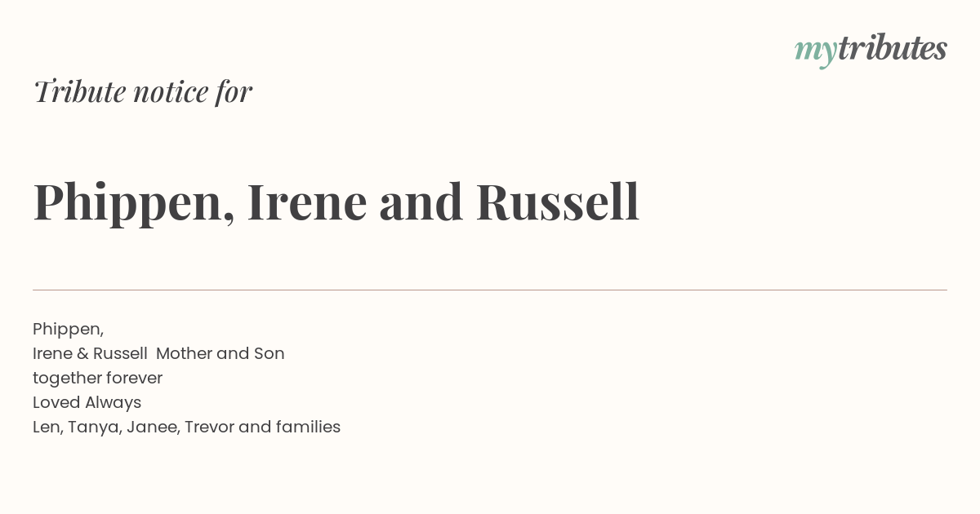Screen dimensions: 980x514
Task: Click the "Phippen, Irene and Russell" title
Action: click(336, 202)
